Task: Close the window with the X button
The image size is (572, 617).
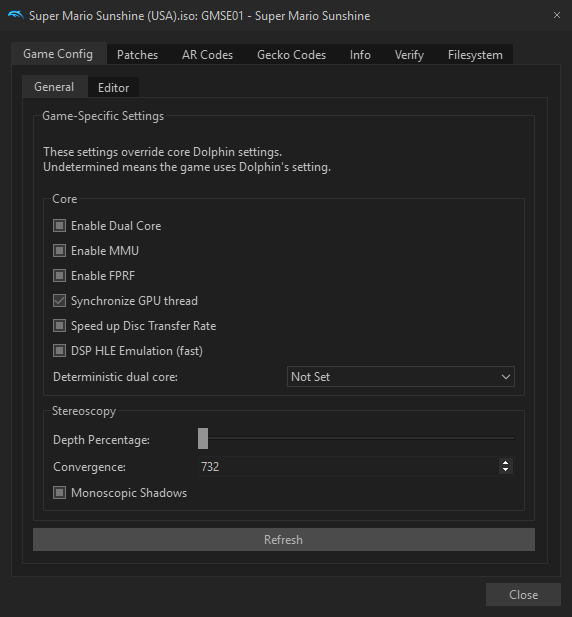Action: [x=556, y=15]
